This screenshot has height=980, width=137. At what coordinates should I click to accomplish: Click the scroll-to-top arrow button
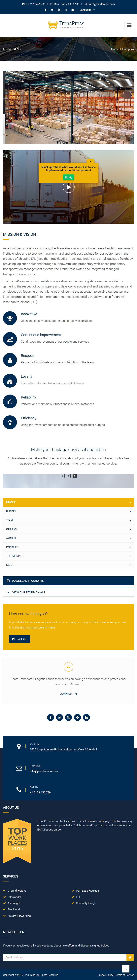point(126,969)
